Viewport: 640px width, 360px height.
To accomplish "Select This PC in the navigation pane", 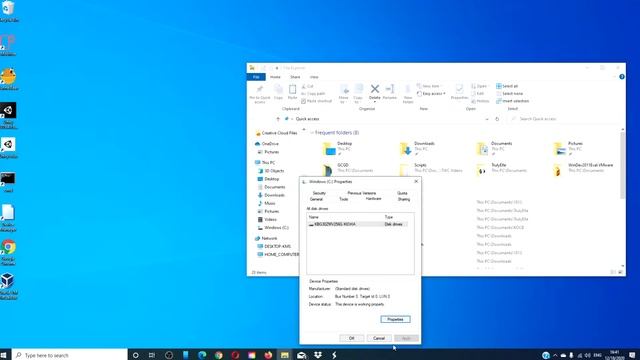I will [x=265, y=162].
